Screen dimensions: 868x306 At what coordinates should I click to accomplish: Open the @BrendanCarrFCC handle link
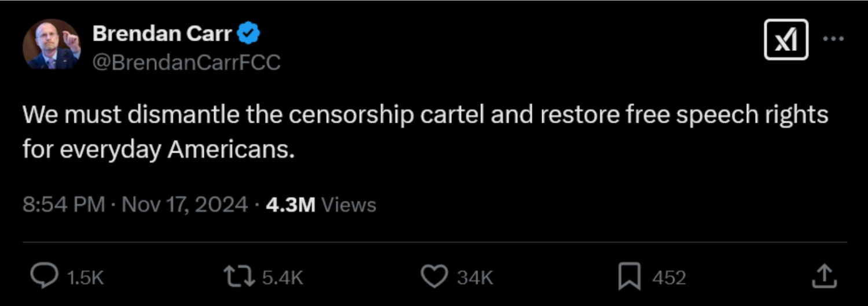pos(187,62)
